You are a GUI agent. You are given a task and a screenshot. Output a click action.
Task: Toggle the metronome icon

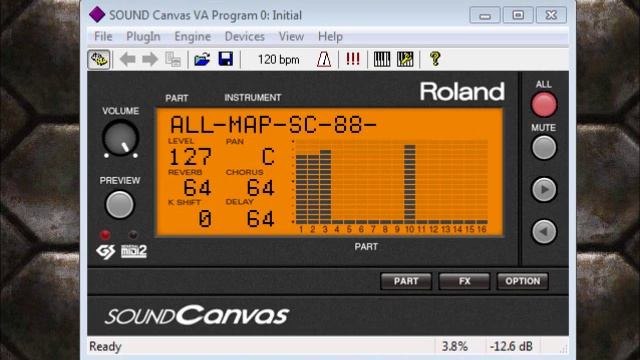click(324, 60)
